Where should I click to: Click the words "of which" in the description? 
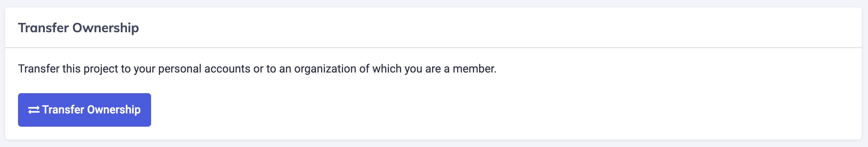coord(380,69)
